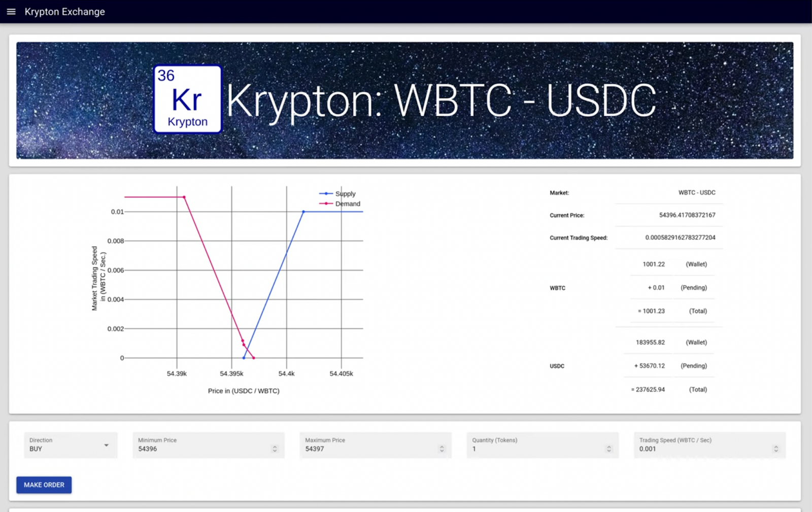
Task: Click the supply curve data point at zero
Action: pos(244,358)
